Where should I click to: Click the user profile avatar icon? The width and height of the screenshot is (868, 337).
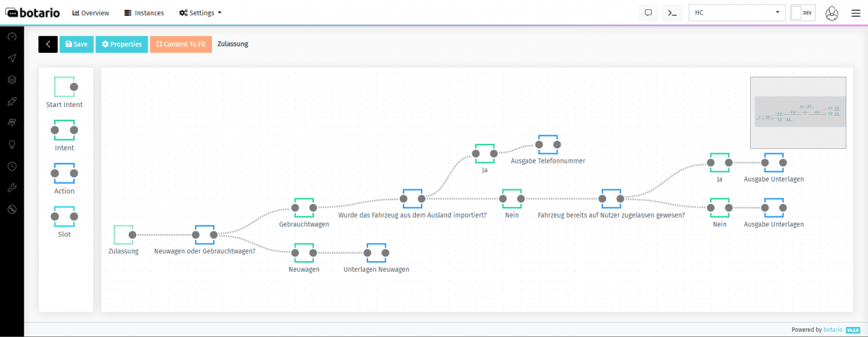click(832, 13)
